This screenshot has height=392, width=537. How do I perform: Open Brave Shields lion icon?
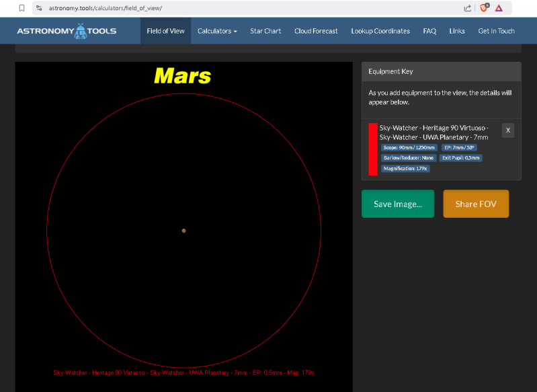point(483,8)
